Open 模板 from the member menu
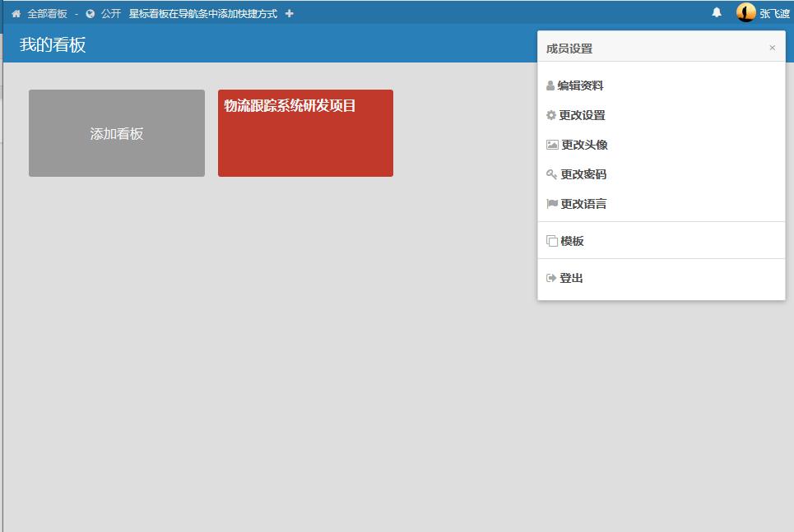794x532 pixels. coord(572,241)
